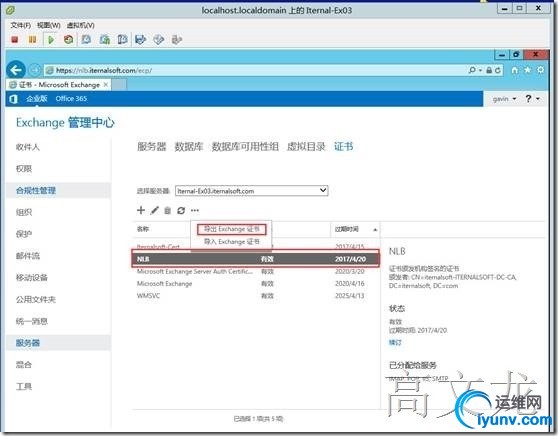The image size is (558, 436).
Task: Open 移动设备 in the sidebar
Action: (32, 278)
